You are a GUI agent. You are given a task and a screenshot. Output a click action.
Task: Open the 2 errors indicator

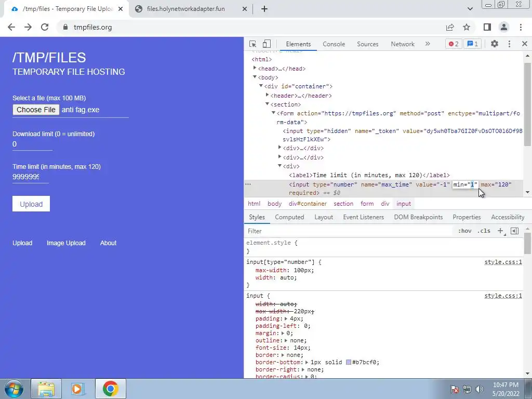click(x=454, y=44)
